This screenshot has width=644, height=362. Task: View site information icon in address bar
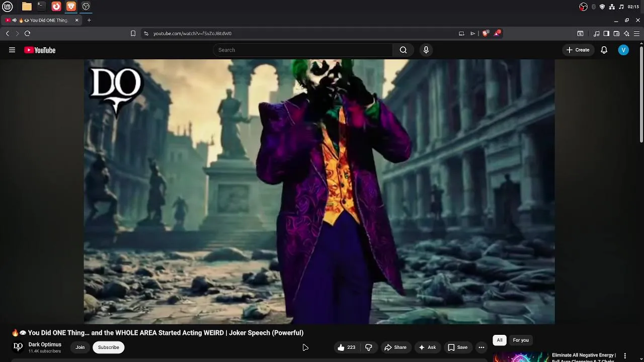click(x=146, y=34)
